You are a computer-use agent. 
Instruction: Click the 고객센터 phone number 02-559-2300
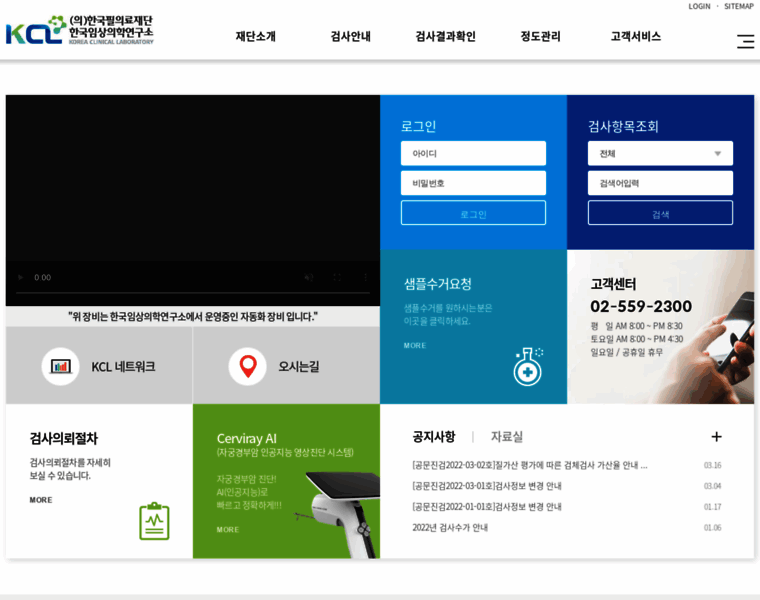click(641, 306)
